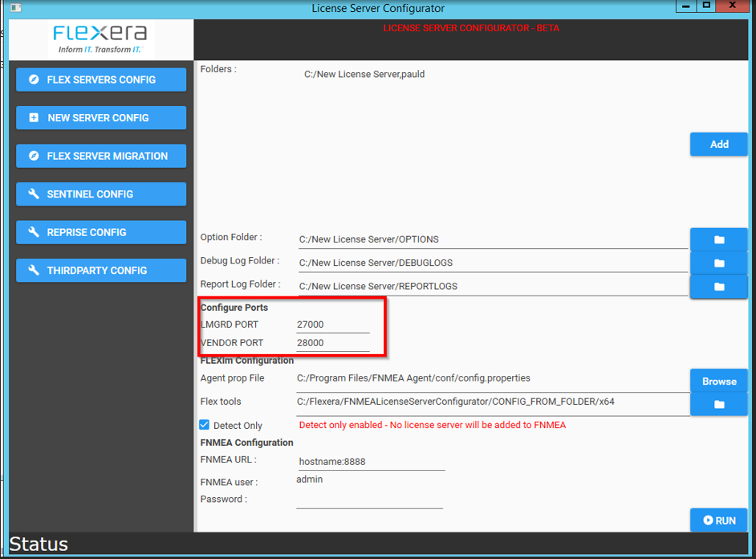Image resolution: width=756 pixels, height=559 pixels.
Task: Maximize the License Server Configurator window
Action: click(706, 6)
